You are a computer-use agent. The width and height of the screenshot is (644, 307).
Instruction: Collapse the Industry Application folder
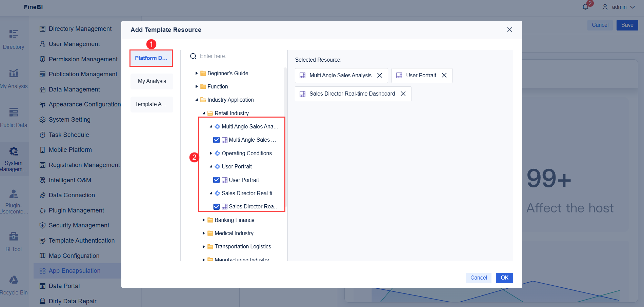click(197, 100)
